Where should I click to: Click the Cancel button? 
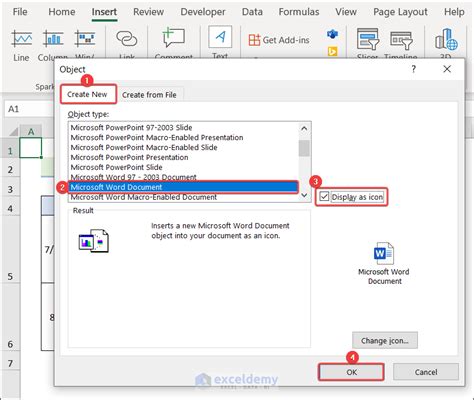[426, 372]
